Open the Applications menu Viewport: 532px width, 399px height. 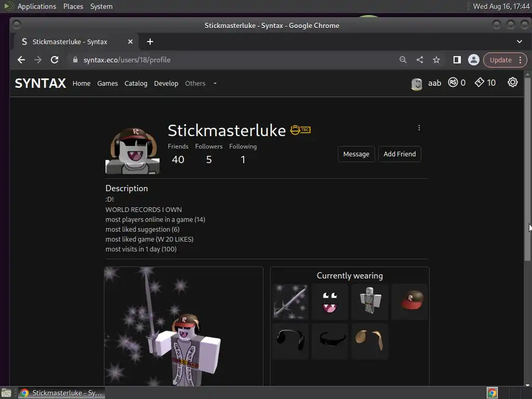(37, 6)
